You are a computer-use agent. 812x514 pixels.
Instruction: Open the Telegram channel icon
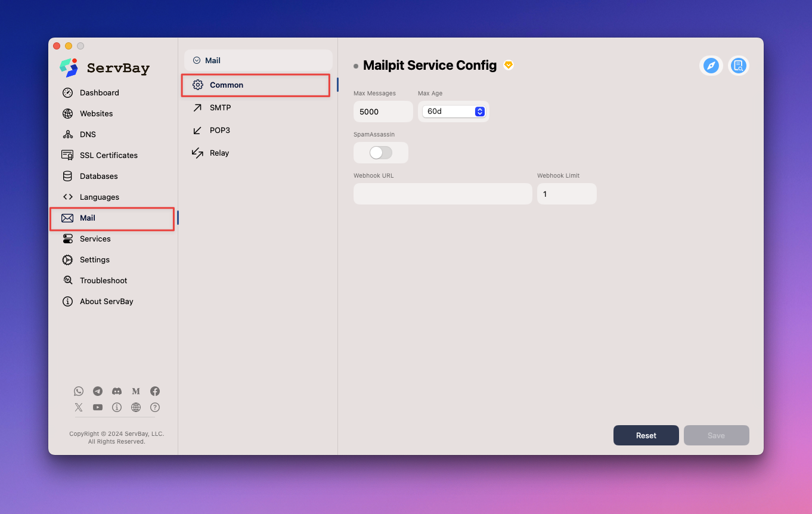pos(98,391)
